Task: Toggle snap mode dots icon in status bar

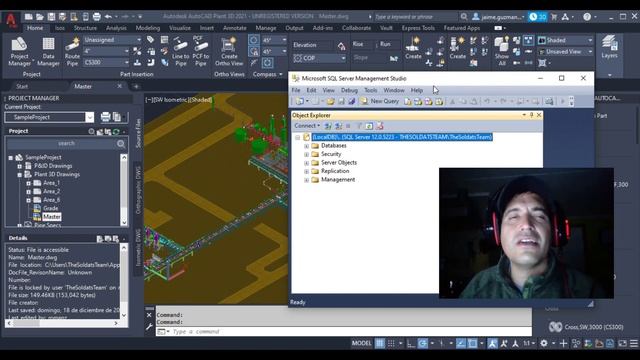Action: click(391, 343)
